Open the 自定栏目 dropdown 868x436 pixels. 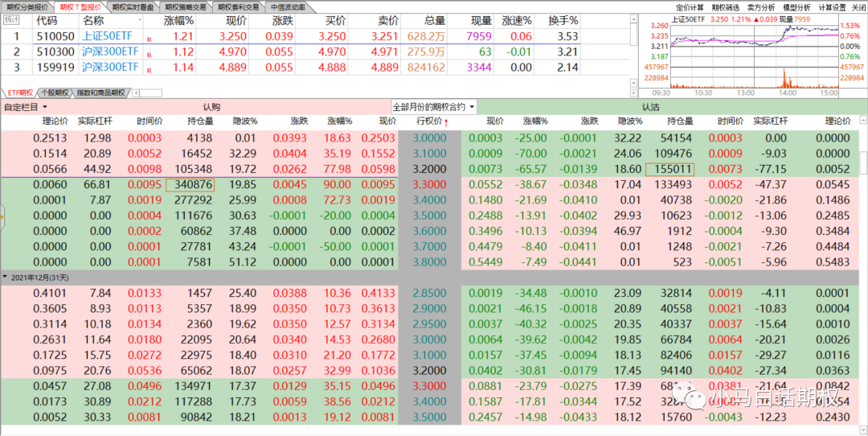click(x=26, y=106)
